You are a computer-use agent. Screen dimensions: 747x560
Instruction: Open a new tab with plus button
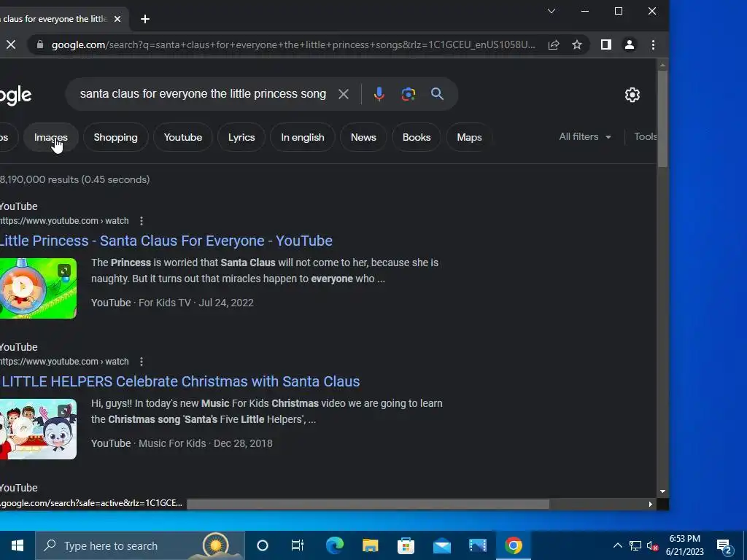tap(145, 19)
